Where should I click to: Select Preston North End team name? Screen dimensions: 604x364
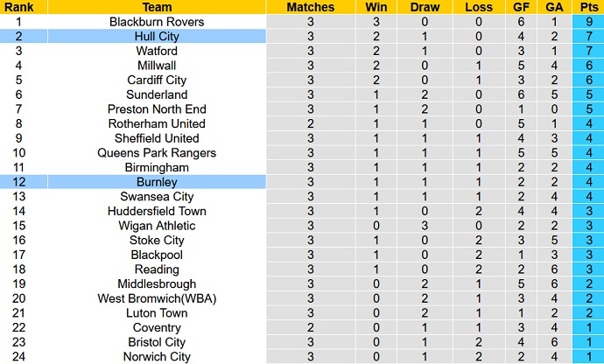pyautogui.click(x=157, y=109)
